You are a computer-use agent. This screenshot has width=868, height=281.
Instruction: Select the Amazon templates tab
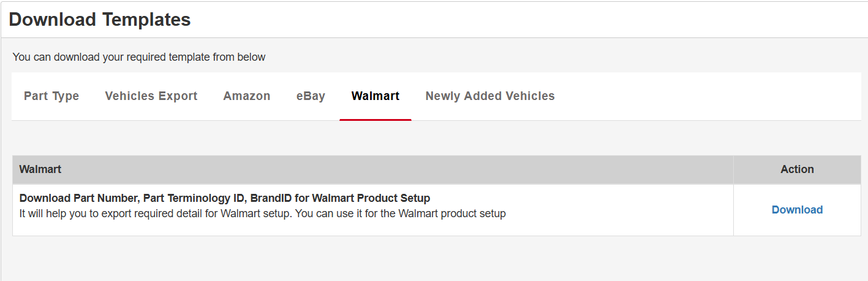(x=247, y=96)
